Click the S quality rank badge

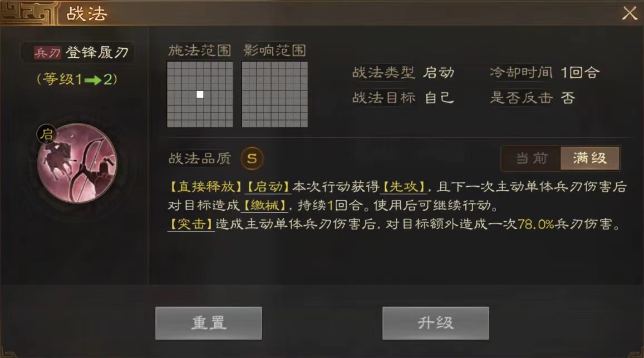pyautogui.click(x=252, y=158)
